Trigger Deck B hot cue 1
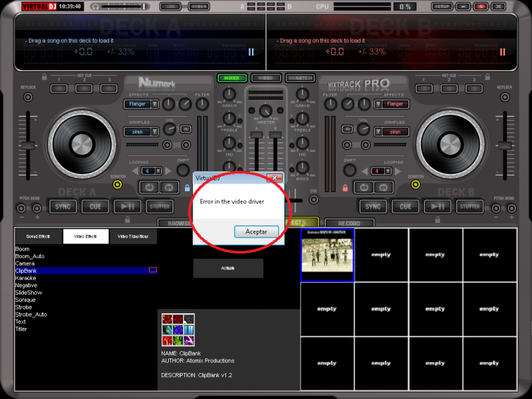The height and width of the screenshot is (399, 532). pyautogui.click(x=424, y=88)
